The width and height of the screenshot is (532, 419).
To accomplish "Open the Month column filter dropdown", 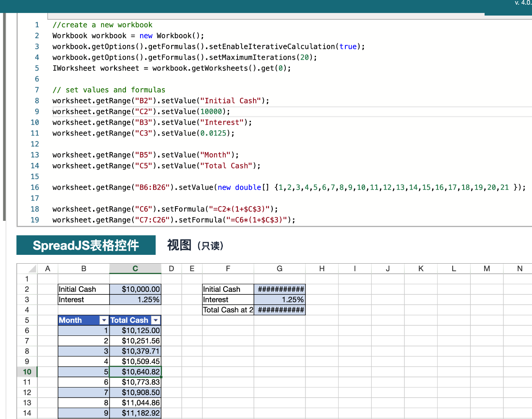I will pos(104,320).
